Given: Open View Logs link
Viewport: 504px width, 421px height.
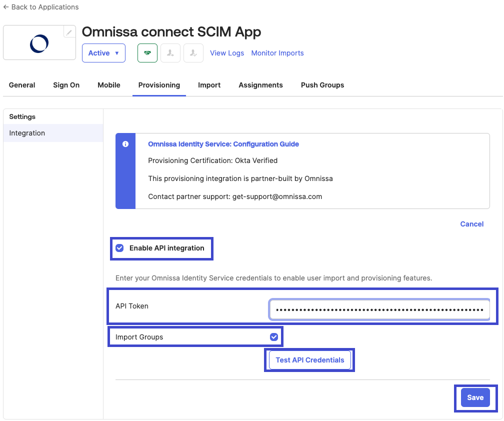Looking at the screenshot, I should (227, 53).
